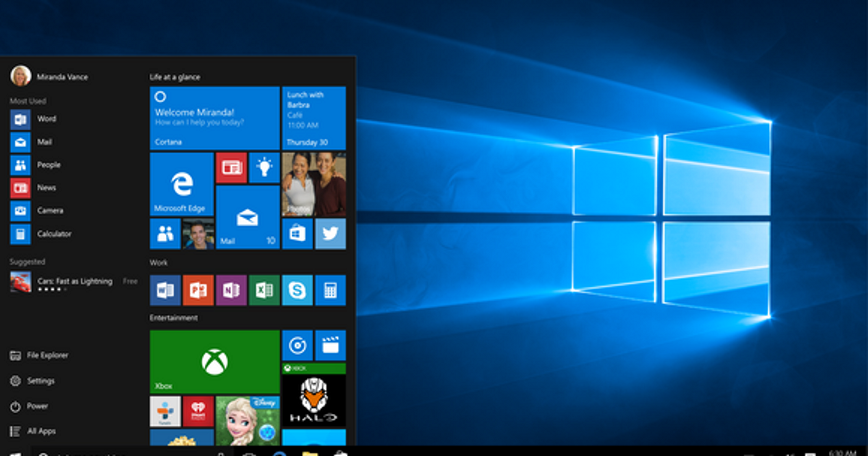This screenshot has height=456, width=868.
Task: Open the Store shopping bag tile
Action: point(297,234)
